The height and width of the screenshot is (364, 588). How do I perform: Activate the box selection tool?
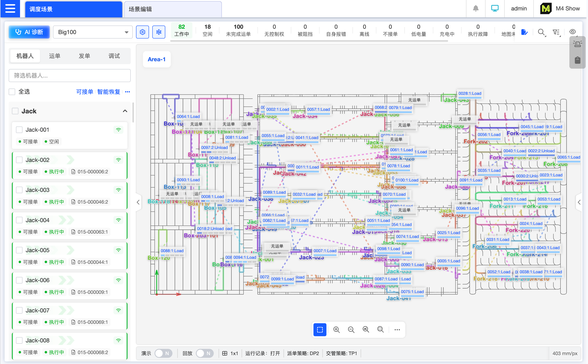coord(320,330)
